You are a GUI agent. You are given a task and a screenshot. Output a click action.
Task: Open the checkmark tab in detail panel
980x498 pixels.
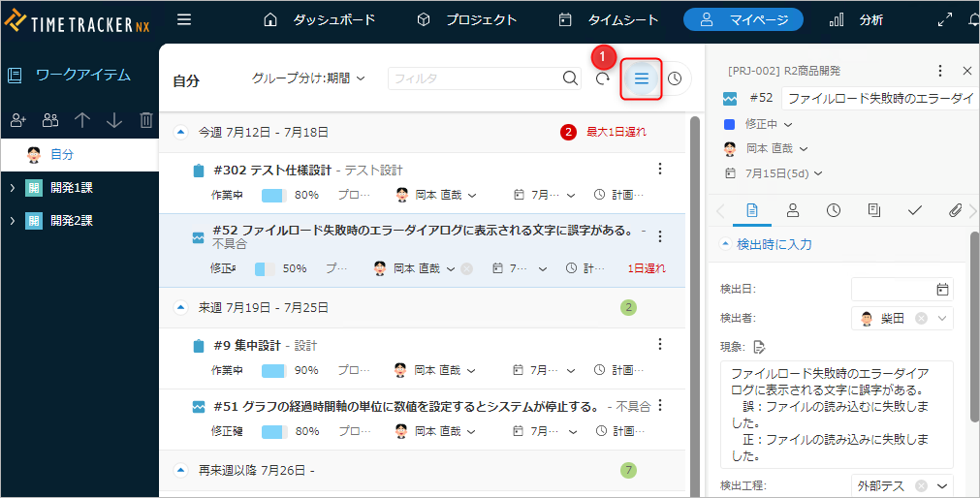click(914, 210)
